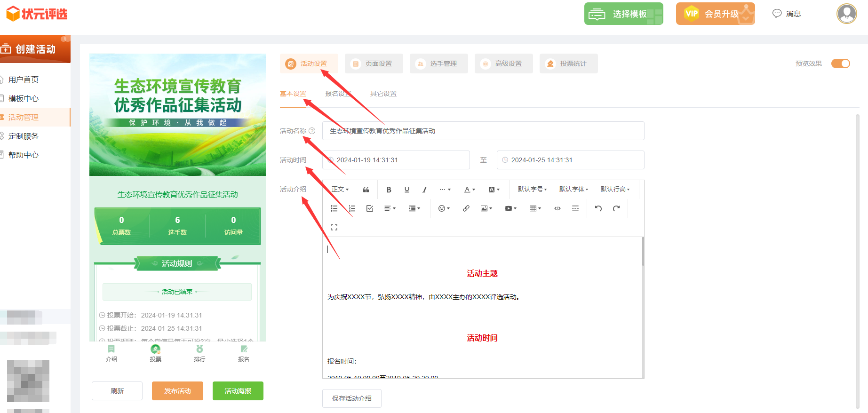The height and width of the screenshot is (413, 868).
Task: Click the 活动名称 input field
Action: point(483,131)
